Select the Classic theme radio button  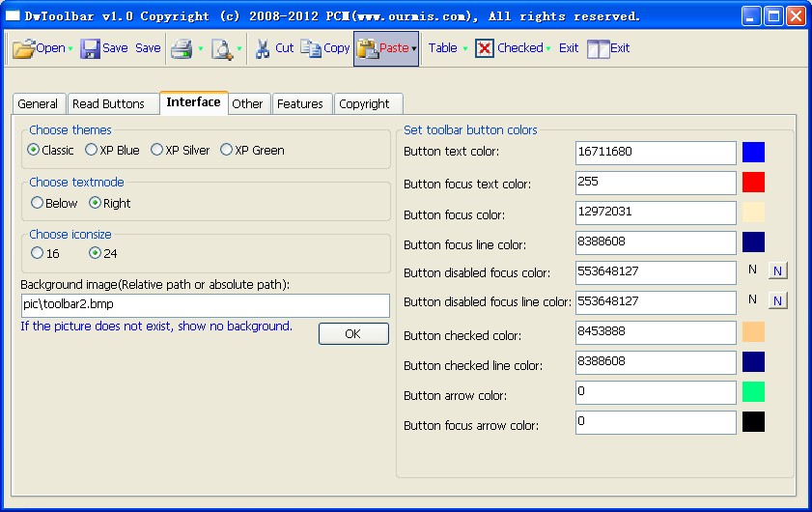[33, 150]
